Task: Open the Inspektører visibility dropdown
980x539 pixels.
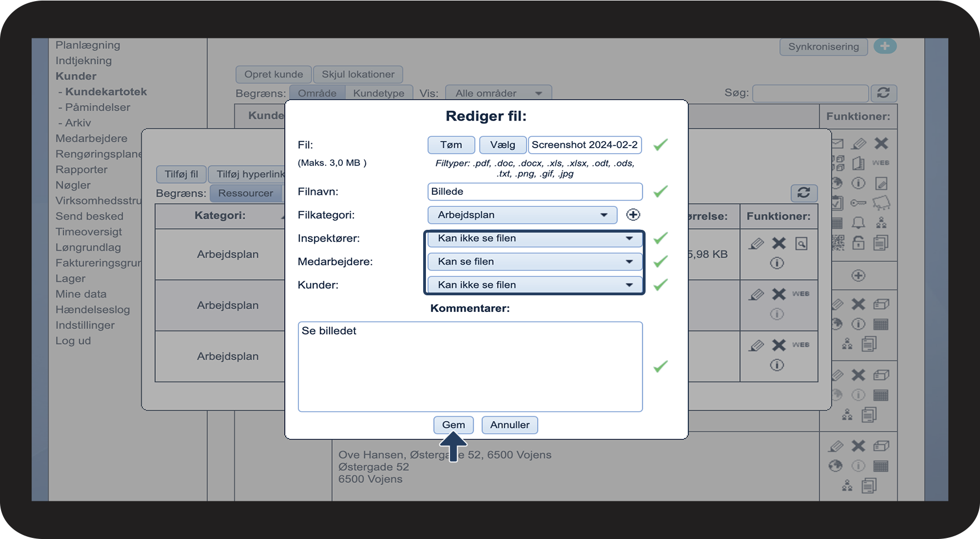Action: click(534, 238)
